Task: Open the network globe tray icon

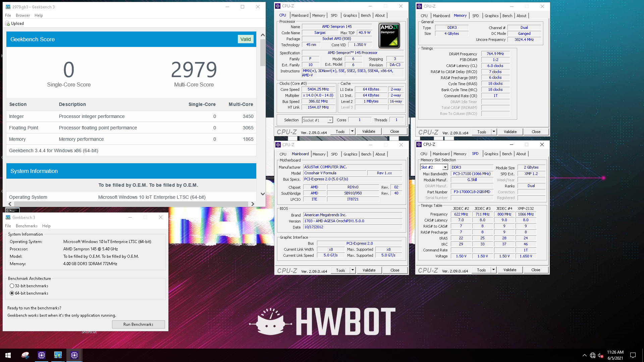Action: pos(593,355)
